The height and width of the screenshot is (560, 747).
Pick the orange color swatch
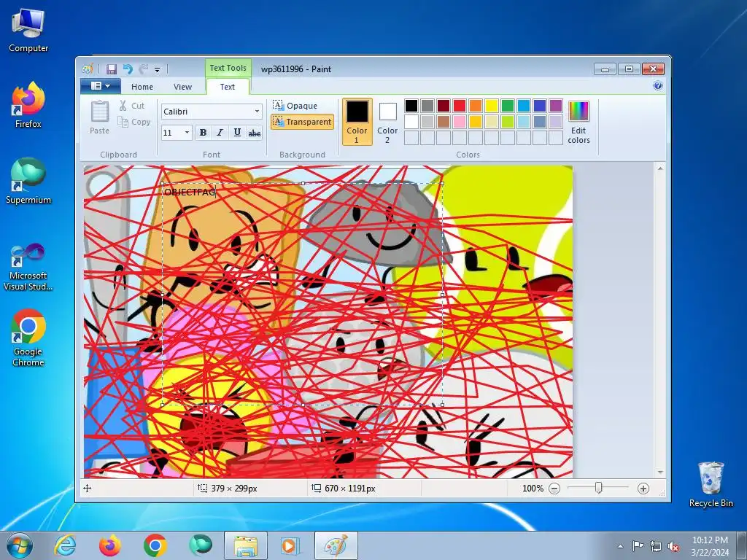476,105
